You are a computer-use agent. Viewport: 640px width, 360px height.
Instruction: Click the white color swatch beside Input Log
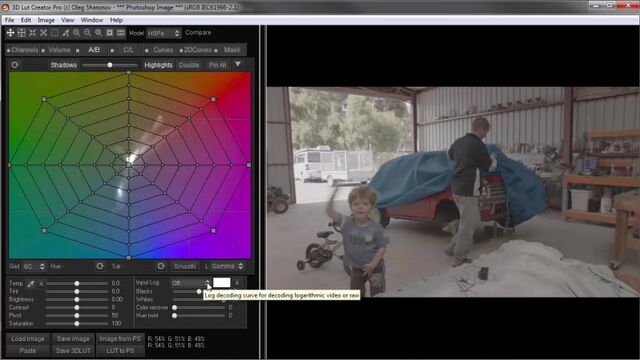tap(222, 282)
